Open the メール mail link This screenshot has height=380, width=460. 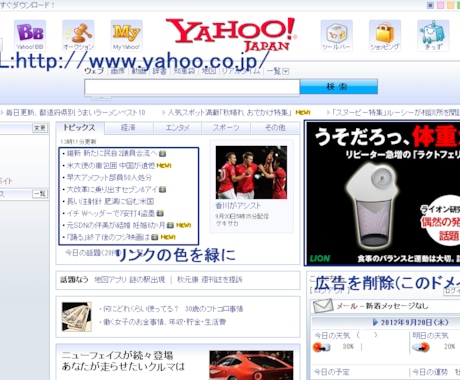(x=347, y=306)
